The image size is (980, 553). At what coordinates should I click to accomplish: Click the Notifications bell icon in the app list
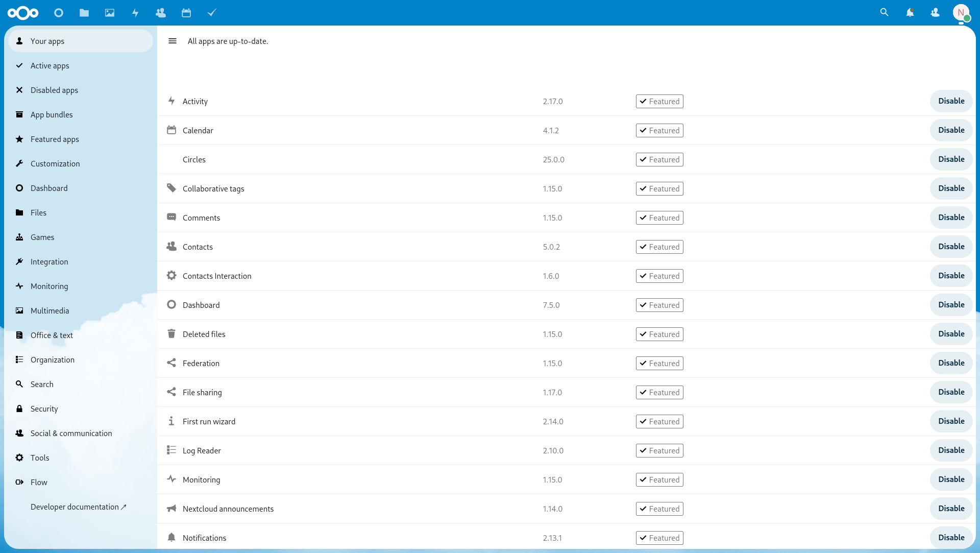pyautogui.click(x=171, y=538)
